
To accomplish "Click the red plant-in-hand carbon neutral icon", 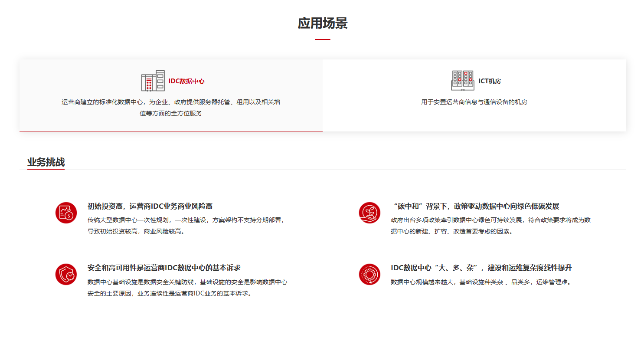I will [x=369, y=213].
